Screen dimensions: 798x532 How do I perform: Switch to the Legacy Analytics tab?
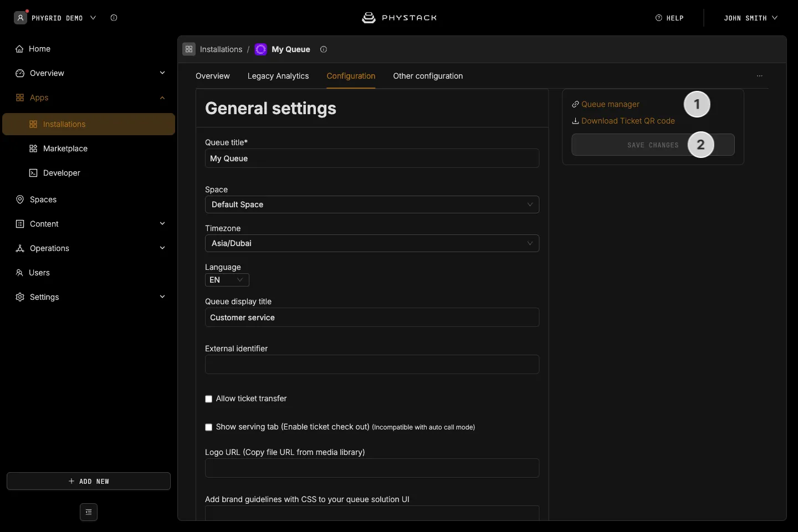click(278, 76)
